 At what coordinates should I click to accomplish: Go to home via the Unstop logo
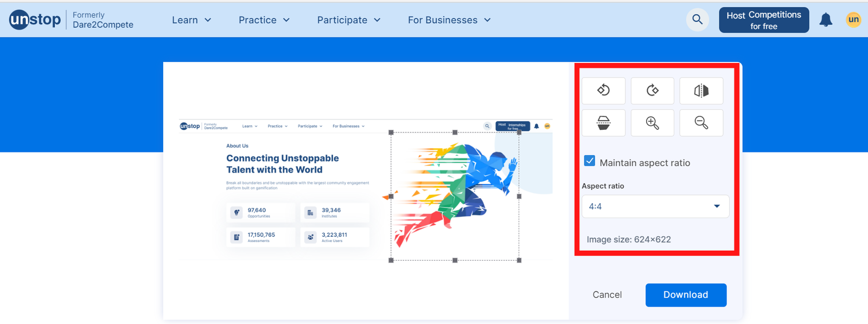click(35, 20)
